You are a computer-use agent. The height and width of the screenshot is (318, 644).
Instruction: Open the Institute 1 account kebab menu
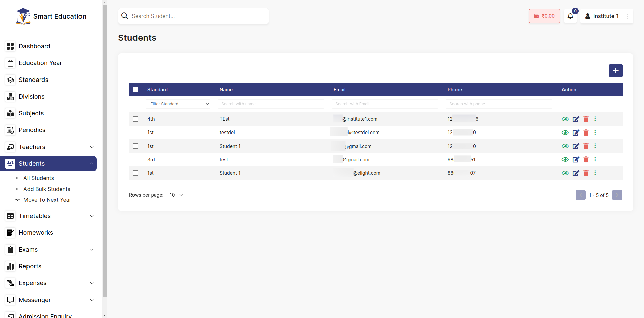(628, 16)
